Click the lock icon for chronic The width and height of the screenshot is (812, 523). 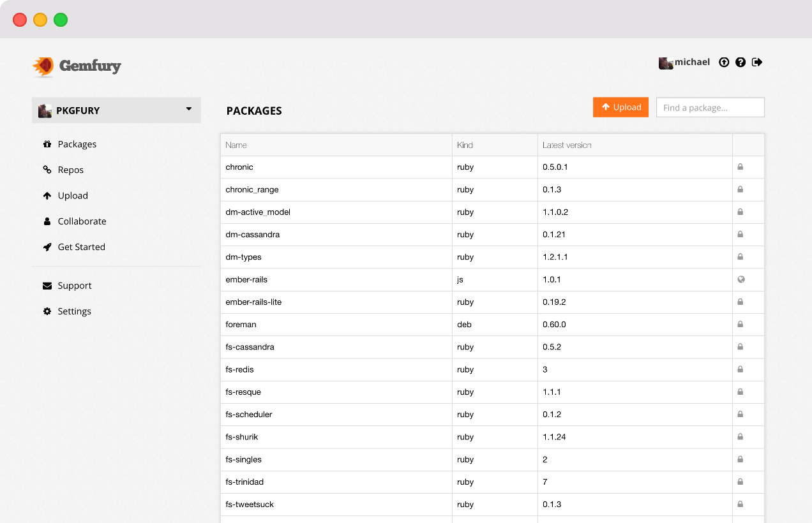tap(741, 167)
